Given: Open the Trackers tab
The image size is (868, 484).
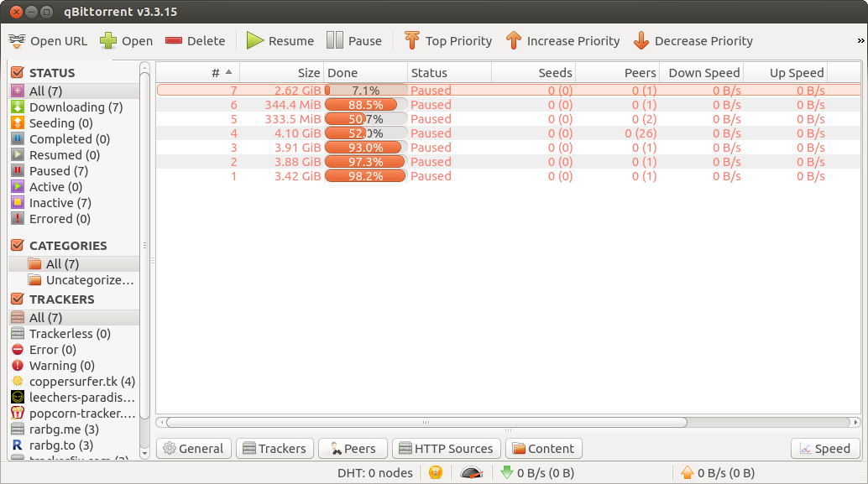Looking at the screenshot, I should pos(275,449).
